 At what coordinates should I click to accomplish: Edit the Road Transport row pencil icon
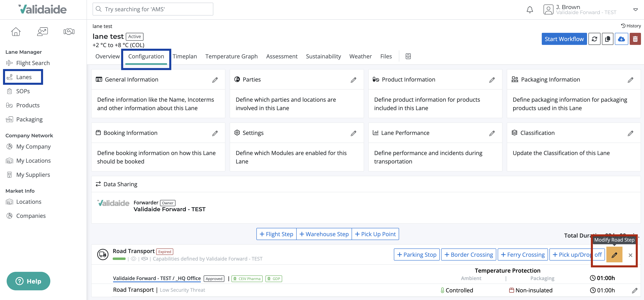(x=635, y=291)
